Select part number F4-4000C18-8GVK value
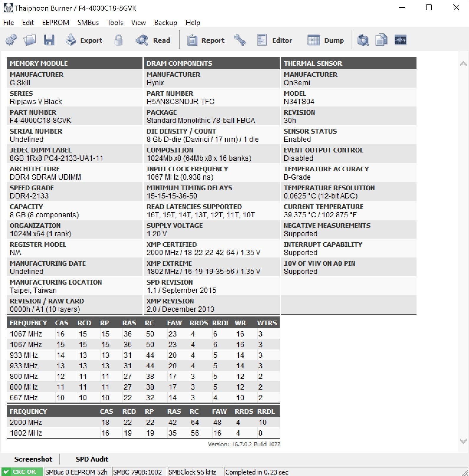469x476 pixels. point(40,120)
